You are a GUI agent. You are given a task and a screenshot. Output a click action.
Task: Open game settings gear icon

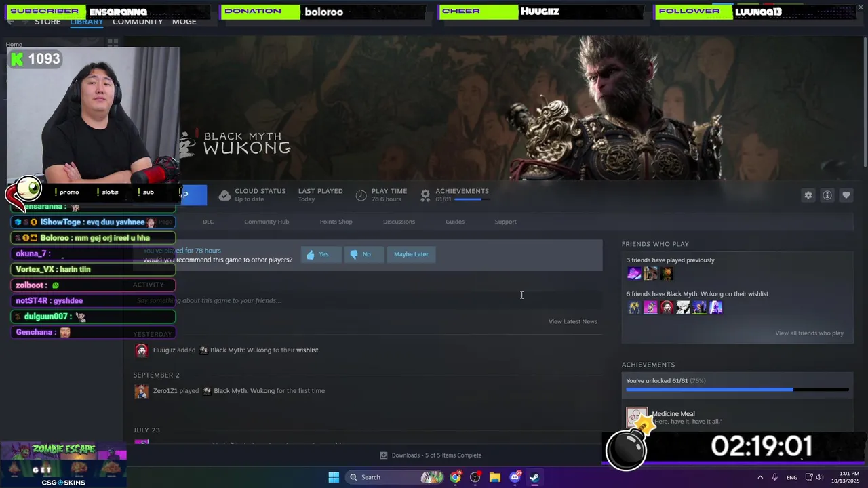(x=808, y=195)
